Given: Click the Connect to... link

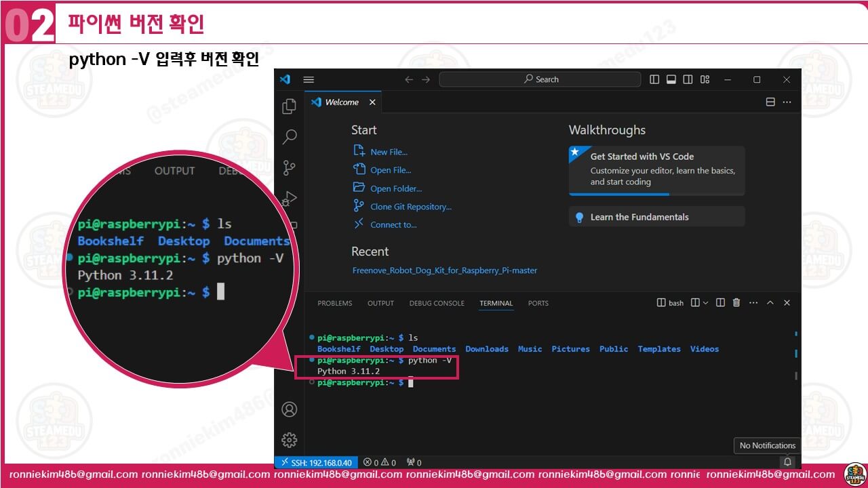Looking at the screenshot, I should tap(393, 224).
